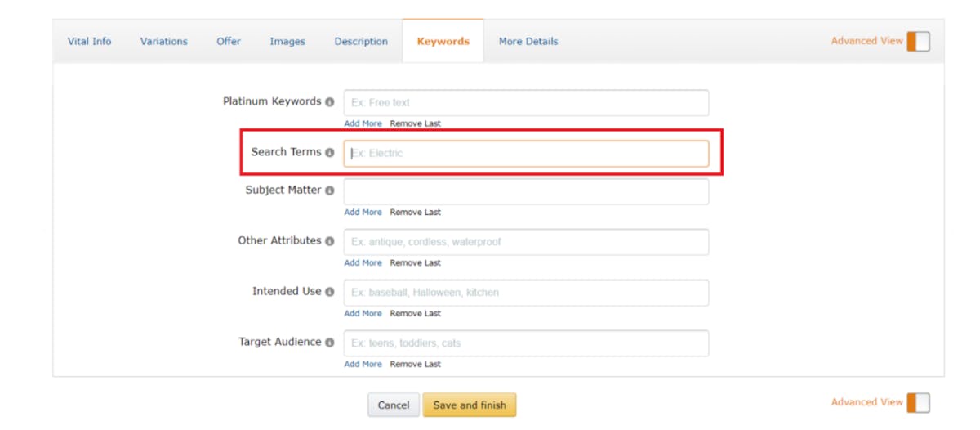This screenshot has width=980, height=430.
Task: Click the Other Attributes info icon
Action: coord(330,241)
